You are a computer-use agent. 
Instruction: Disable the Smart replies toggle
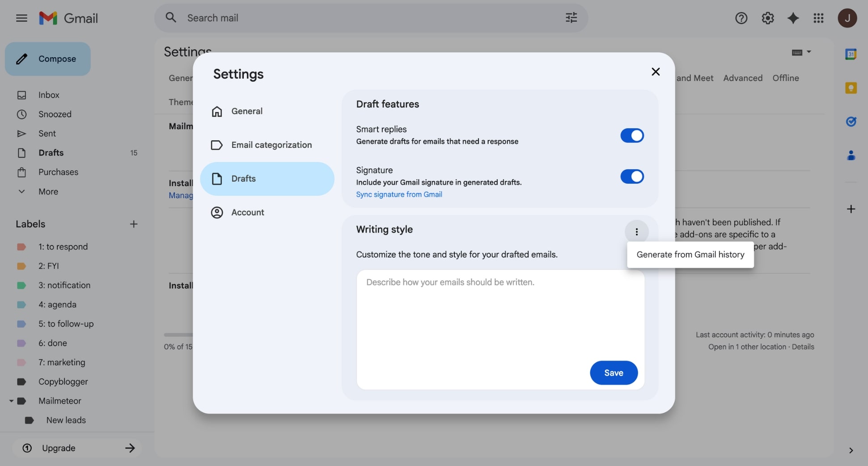coord(631,135)
